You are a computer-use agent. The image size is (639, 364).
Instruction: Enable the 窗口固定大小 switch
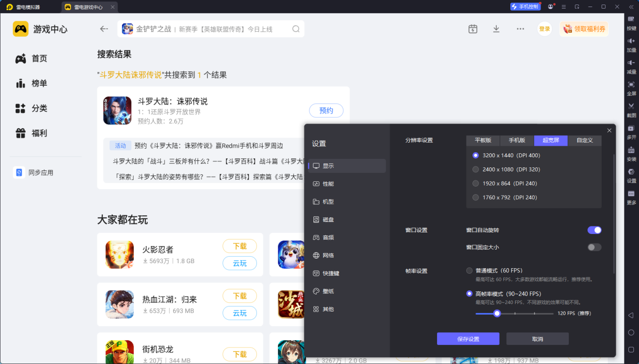pyautogui.click(x=594, y=247)
